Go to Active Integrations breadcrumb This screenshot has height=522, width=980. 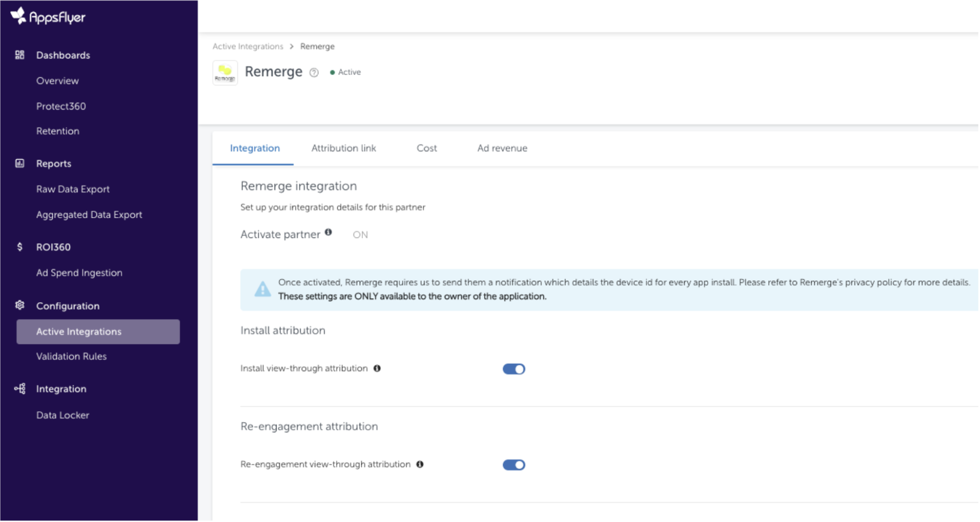click(x=248, y=47)
